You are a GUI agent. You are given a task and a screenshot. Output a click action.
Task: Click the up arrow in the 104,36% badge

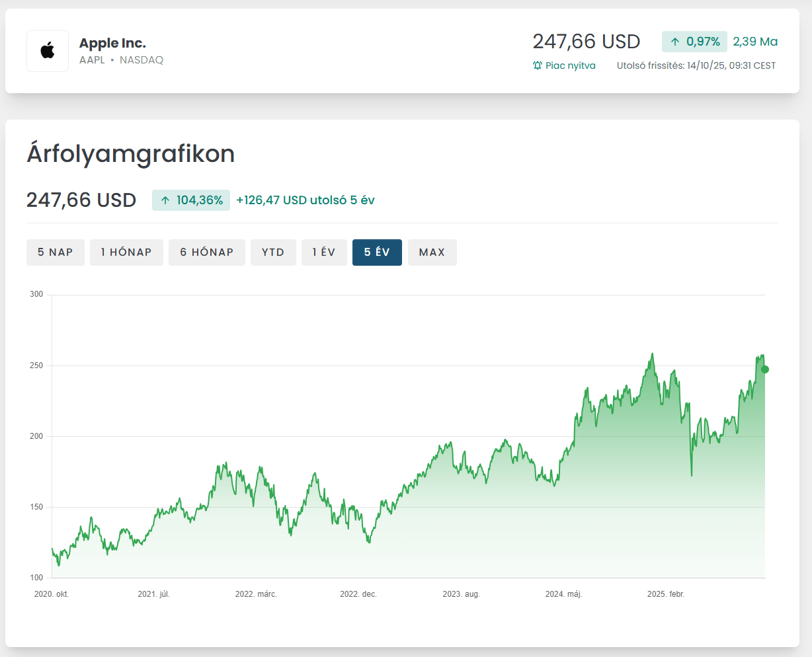click(x=165, y=200)
